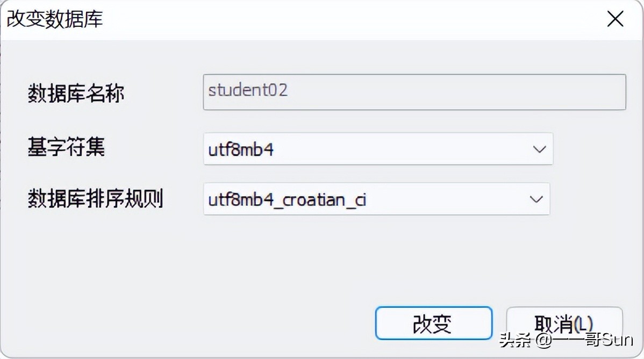Close the 改变数据库 dialog window
The height and width of the screenshot is (359, 644).
615,19
